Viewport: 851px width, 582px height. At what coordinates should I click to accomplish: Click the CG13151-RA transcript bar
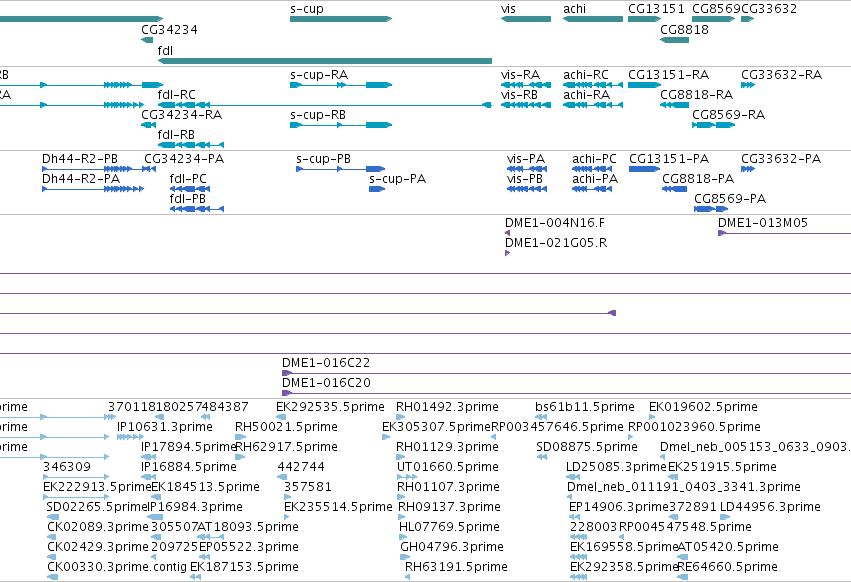point(644,85)
